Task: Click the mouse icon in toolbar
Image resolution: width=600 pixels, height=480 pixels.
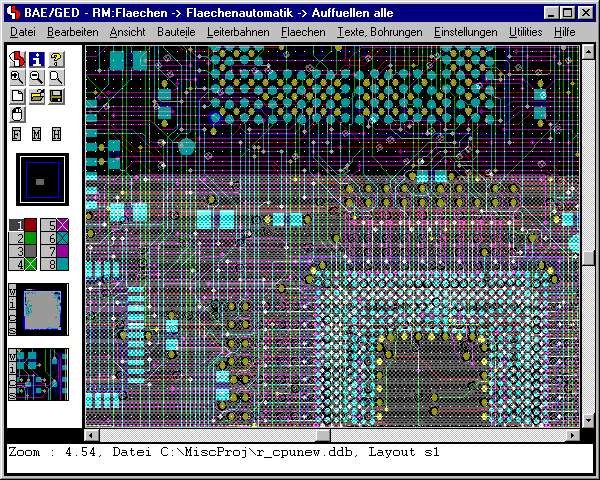Action: click(x=17, y=114)
